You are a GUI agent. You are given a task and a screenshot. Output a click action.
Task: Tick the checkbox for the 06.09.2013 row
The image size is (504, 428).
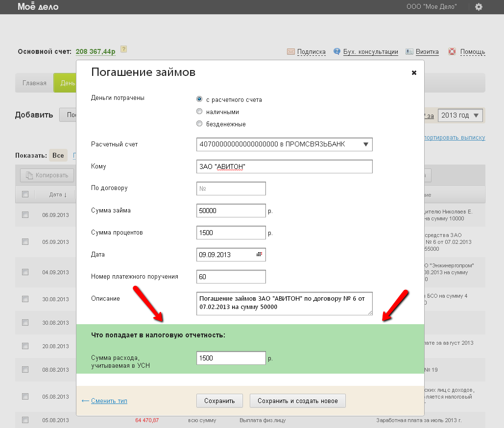[25, 214]
